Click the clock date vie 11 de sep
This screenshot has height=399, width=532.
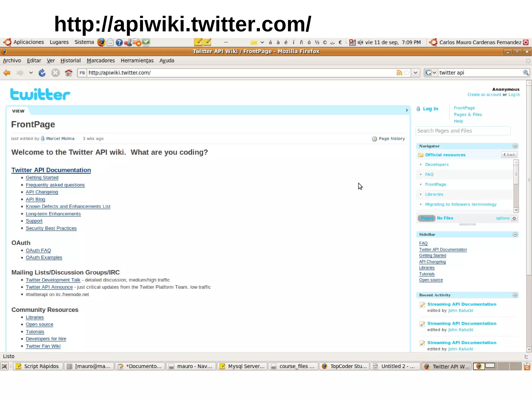point(393,42)
